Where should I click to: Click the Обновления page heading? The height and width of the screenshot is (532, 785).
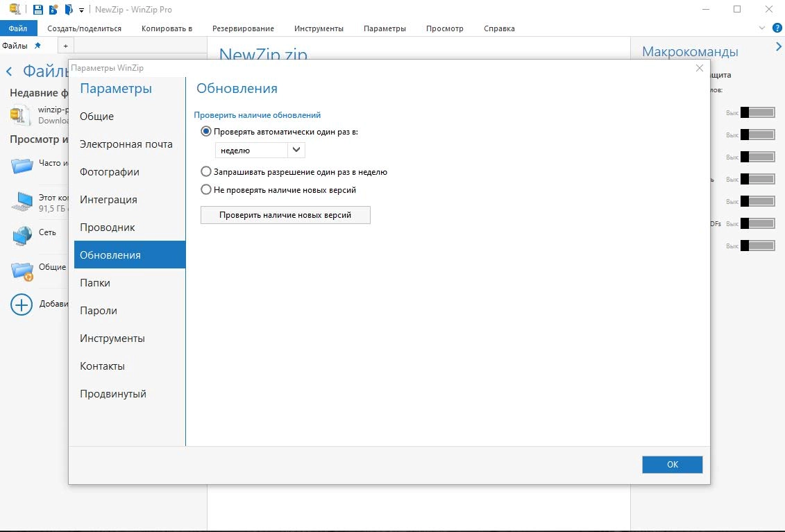237,89
